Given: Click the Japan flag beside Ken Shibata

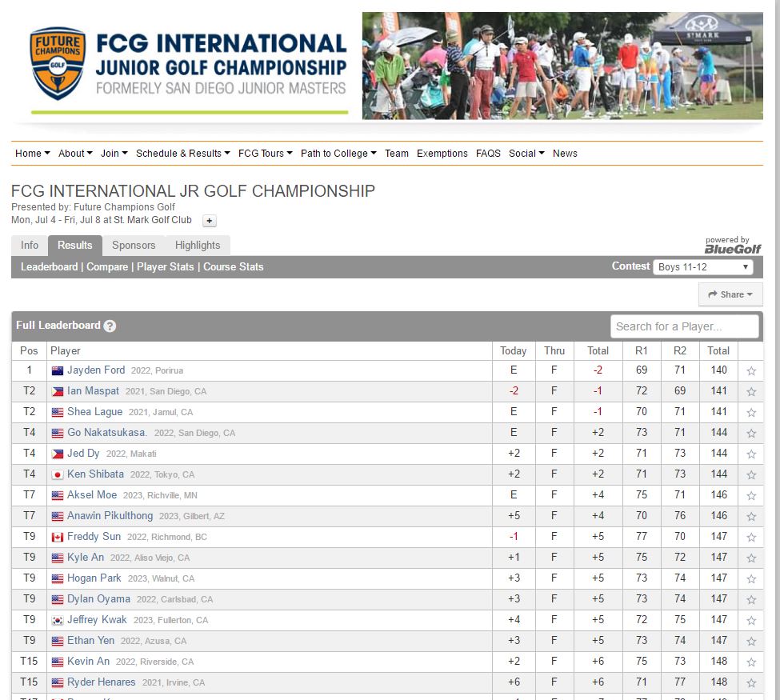Looking at the screenshot, I should 58,474.
